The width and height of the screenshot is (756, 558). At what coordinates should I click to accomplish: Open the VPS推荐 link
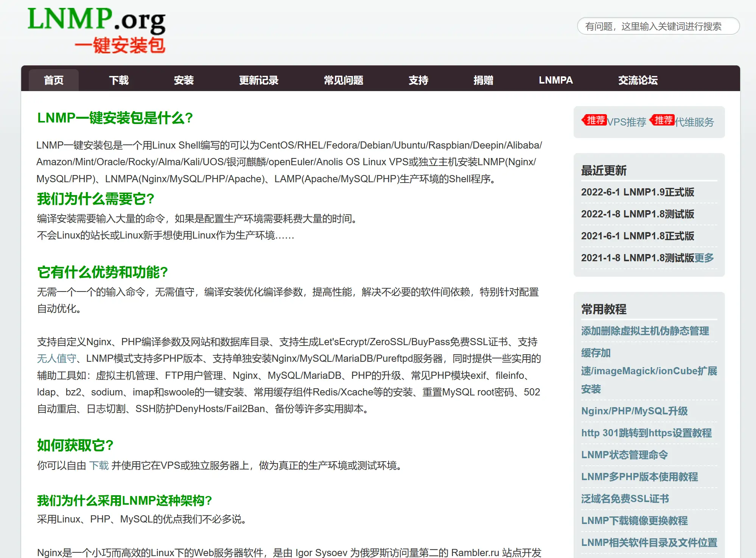pyautogui.click(x=627, y=122)
